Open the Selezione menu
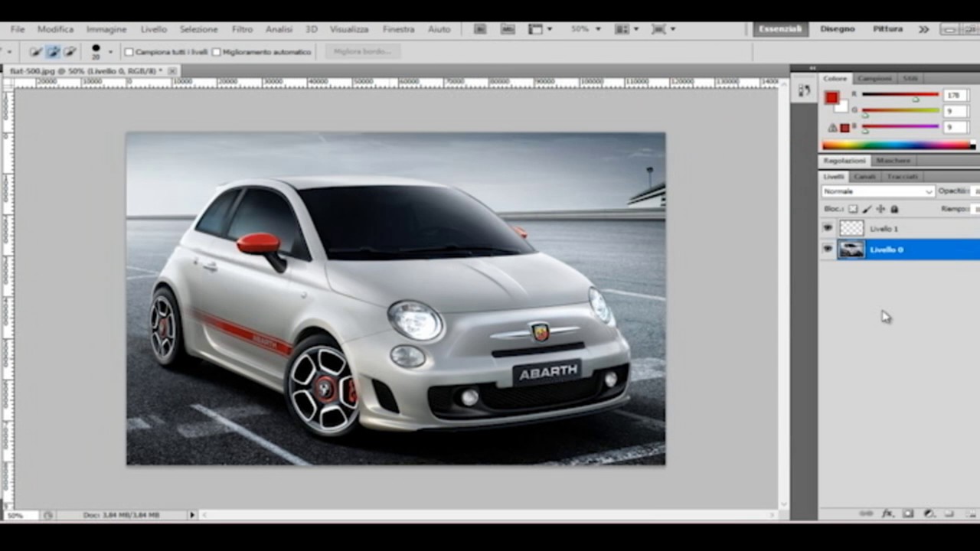Image resolution: width=980 pixels, height=551 pixels. pyautogui.click(x=199, y=29)
